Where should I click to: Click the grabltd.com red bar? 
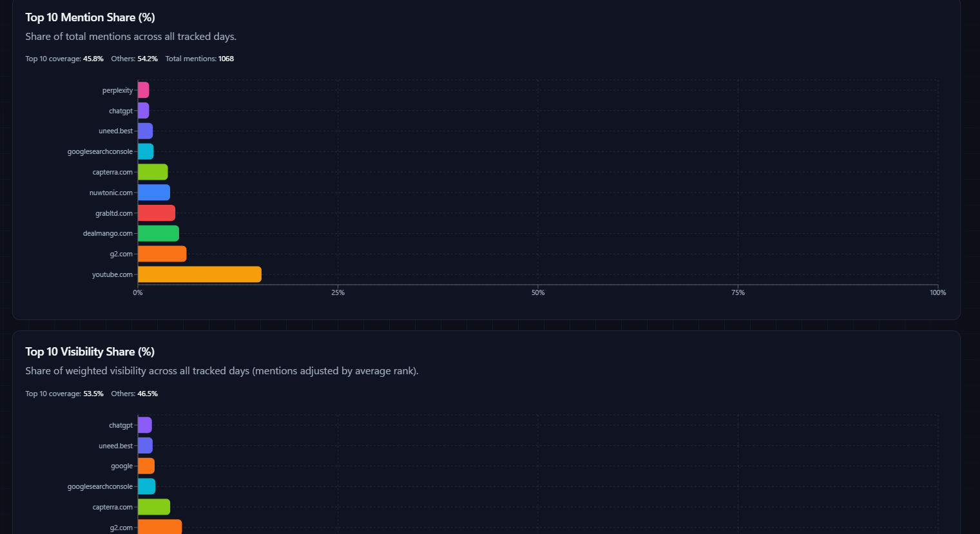[x=157, y=213]
